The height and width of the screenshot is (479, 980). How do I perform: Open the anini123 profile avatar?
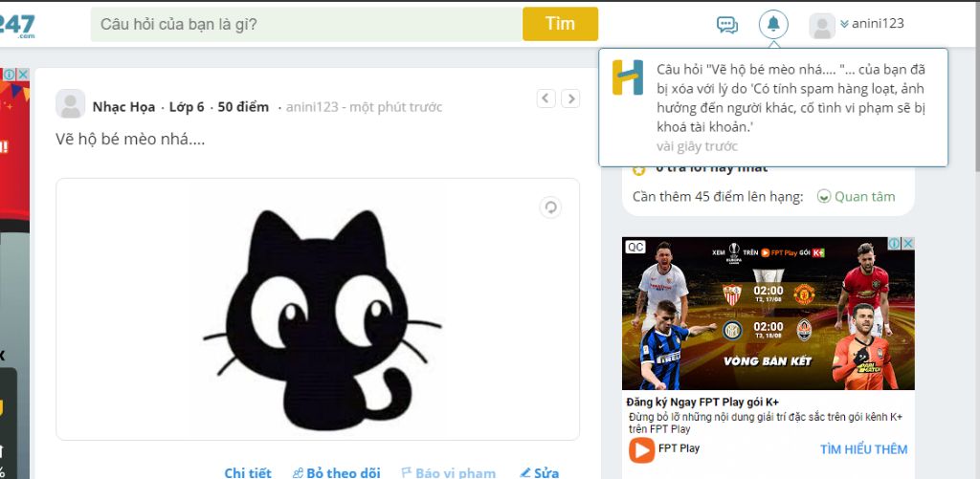[x=822, y=26]
